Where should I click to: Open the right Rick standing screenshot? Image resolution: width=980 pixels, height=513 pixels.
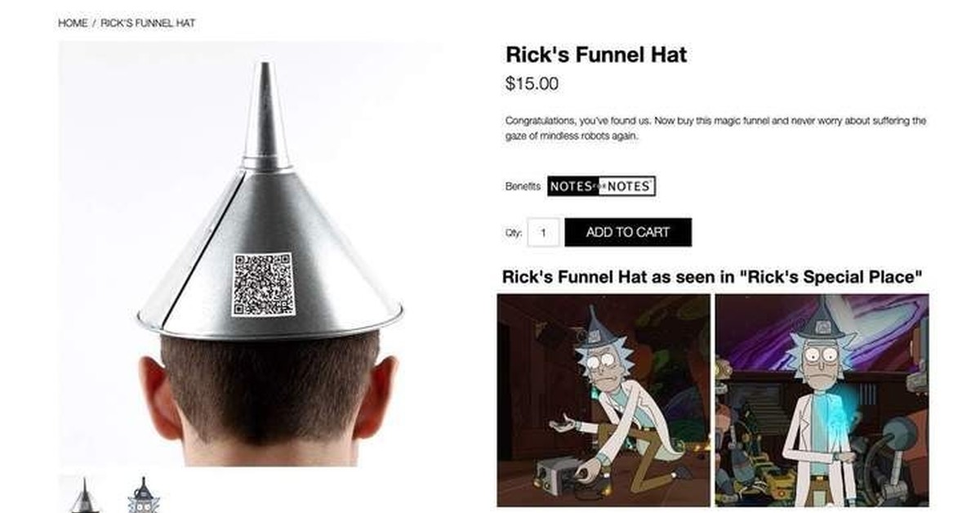(x=822, y=400)
